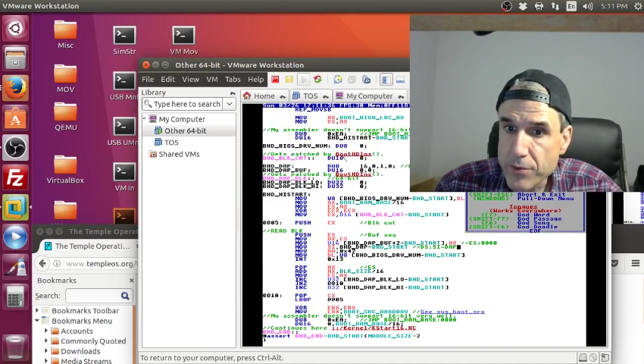Open OBS Studio from the launcher
This screenshot has height=364, width=644.
tap(16, 147)
